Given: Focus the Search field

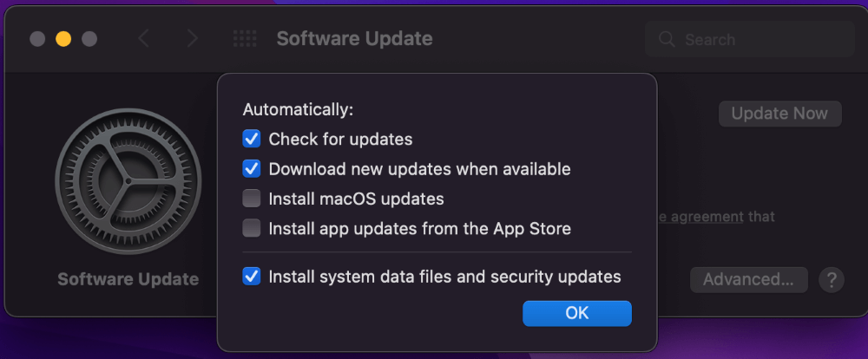Looking at the screenshot, I should pyautogui.click(x=750, y=39).
